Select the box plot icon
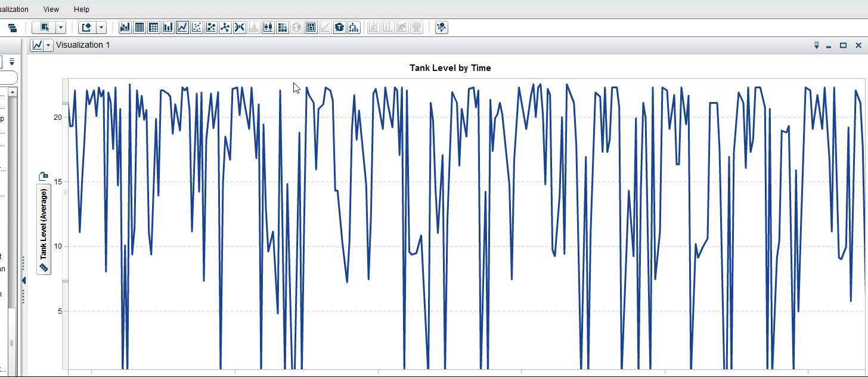The image size is (868, 377). pos(268,27)
